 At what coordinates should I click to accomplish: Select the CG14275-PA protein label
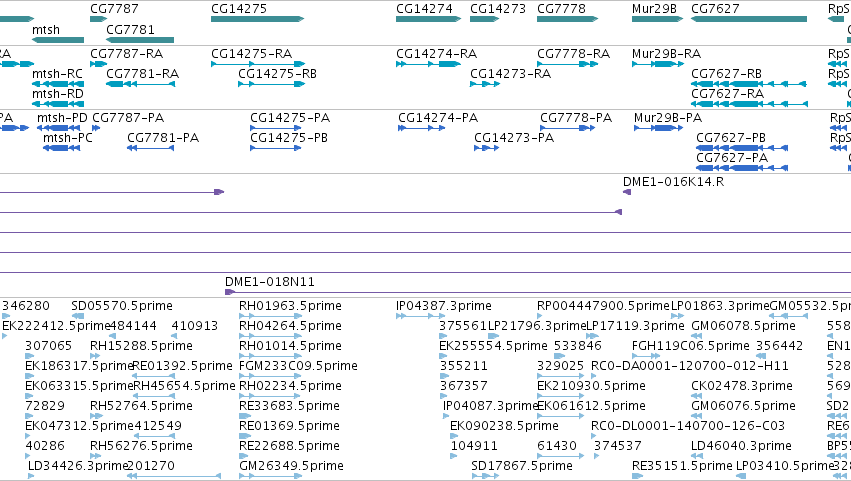pyautogui.click(x=290, y=118)
